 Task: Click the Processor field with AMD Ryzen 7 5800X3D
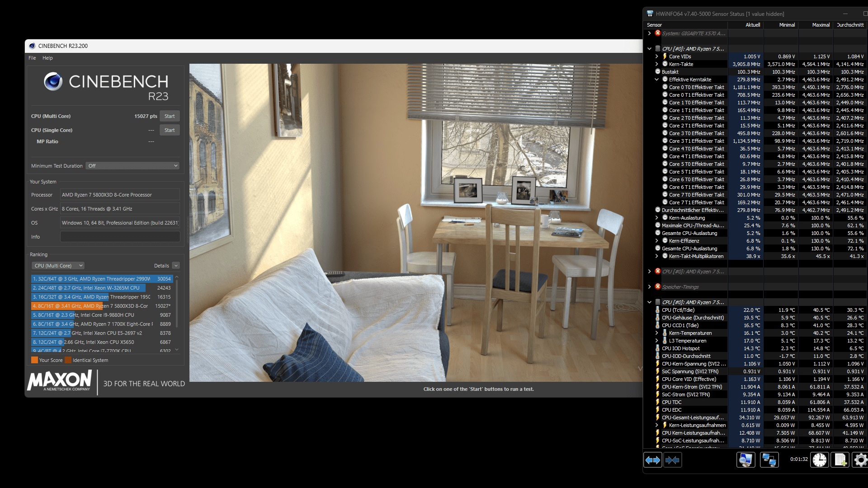[x=120, y=195]
